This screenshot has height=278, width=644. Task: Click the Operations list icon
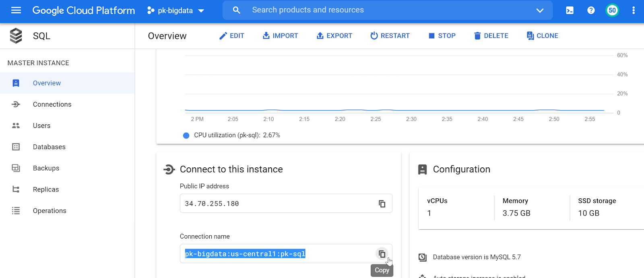click(x=16, y=211)
